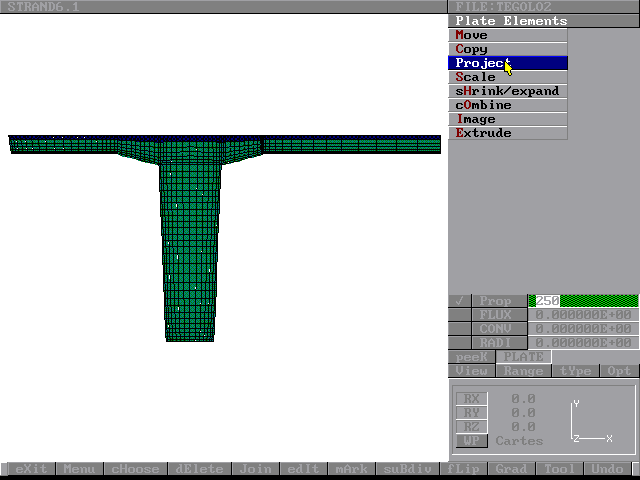Click eXit in the bottom bar

[31, 469]
